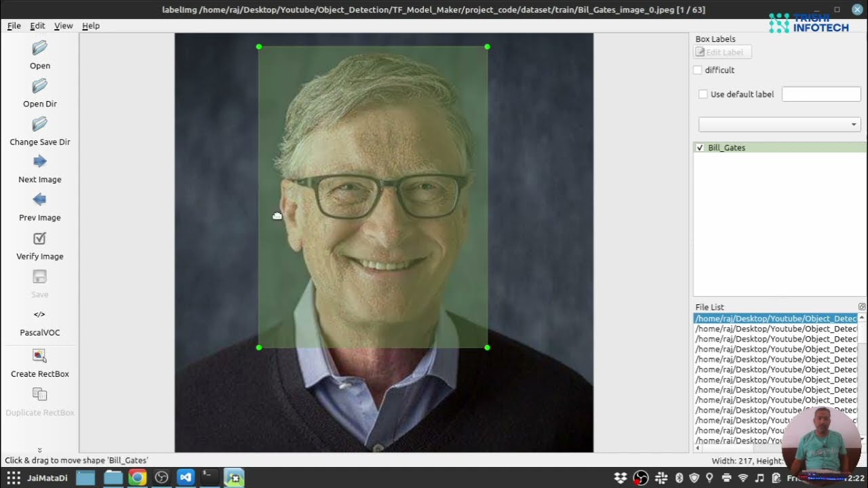Click the Save floppy disk icon
The width and height of the screenshot is (868, 488).
(x=40, y=277)
